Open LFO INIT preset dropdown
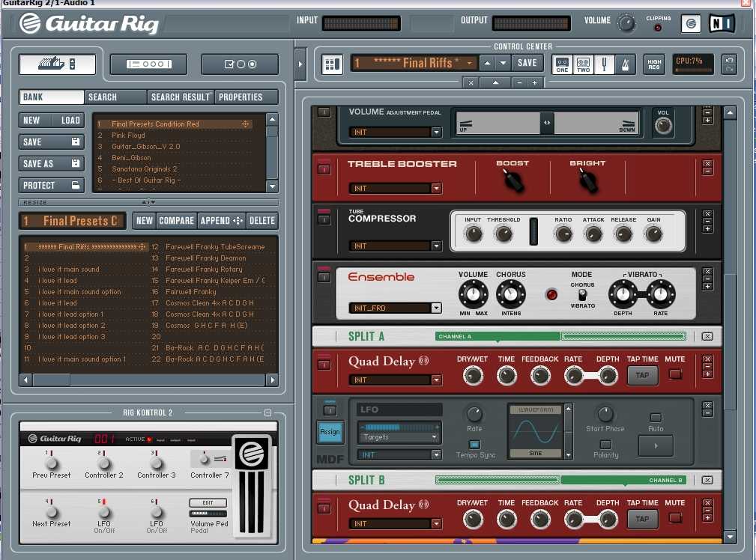 point(436,454)
